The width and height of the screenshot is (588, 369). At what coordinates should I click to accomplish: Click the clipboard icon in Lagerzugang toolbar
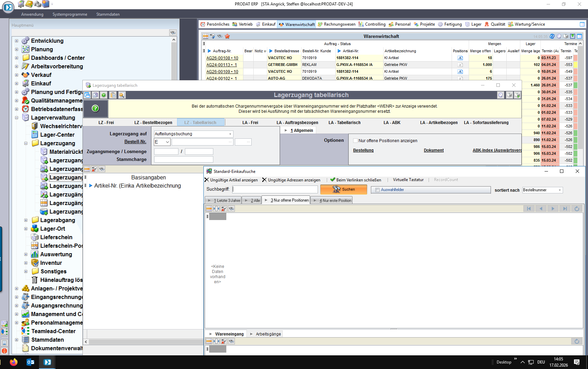tap(113, 95)
